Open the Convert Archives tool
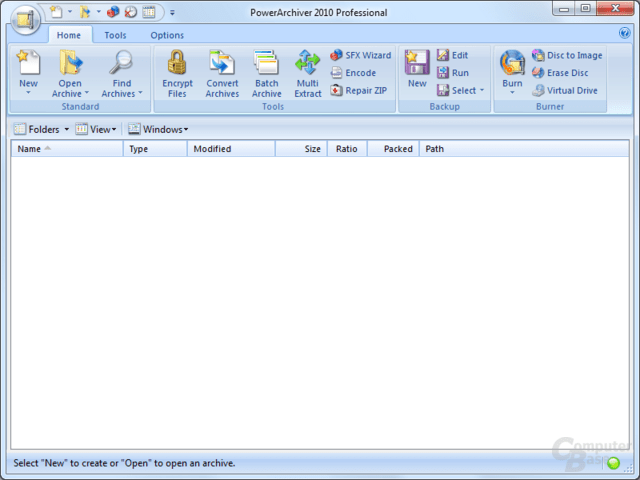This screenshot has height=480, width=640. pos(222,73)
